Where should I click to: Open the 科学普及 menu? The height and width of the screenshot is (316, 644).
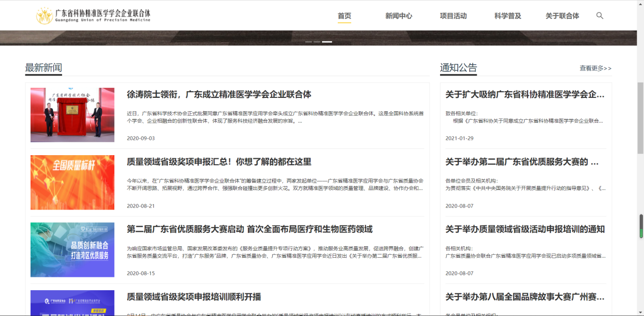pos(508,16)
